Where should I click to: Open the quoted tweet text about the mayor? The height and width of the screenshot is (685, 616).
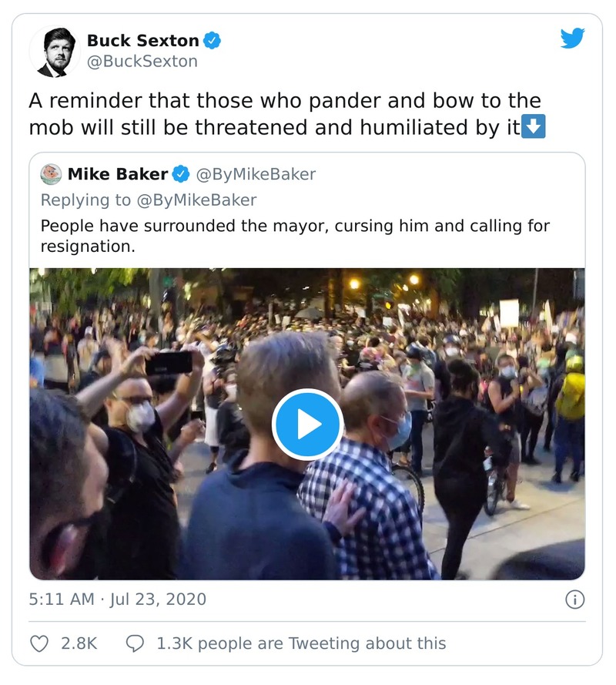295,237
